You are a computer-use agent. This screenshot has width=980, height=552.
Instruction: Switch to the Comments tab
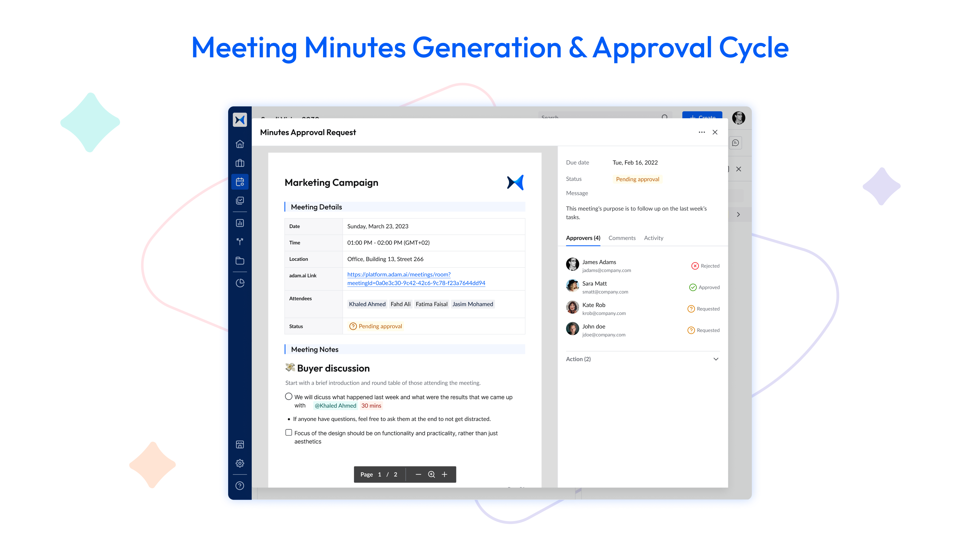click(x=622, y=238)
